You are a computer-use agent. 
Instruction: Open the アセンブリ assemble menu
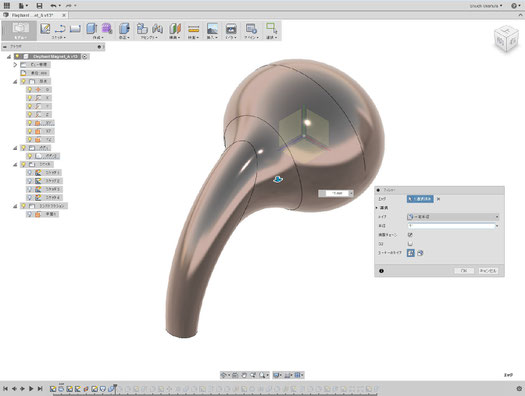[149, 37]
